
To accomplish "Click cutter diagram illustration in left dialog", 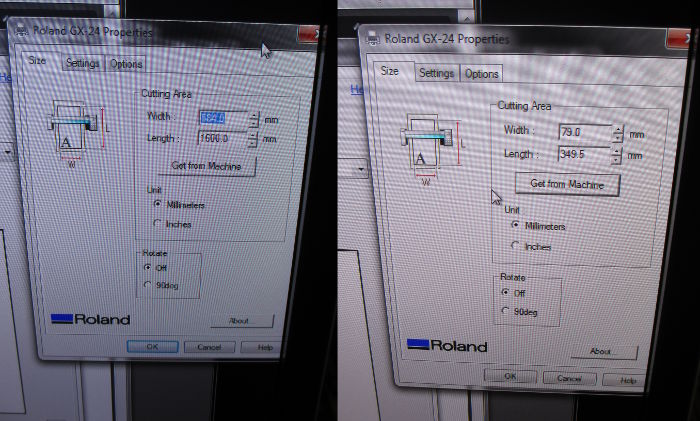I will (78, 134).
